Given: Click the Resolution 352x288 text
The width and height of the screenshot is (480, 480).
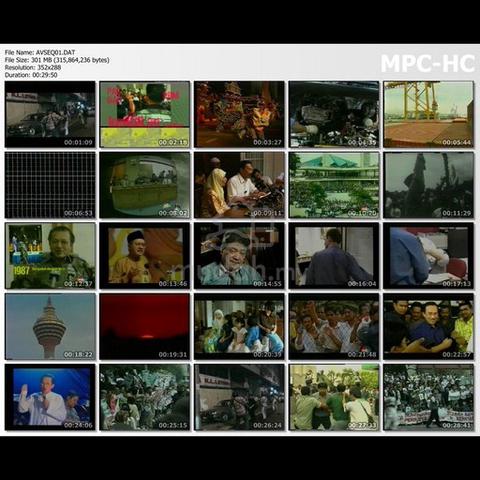Looking at the screenshot, I should (x=33, y=67).
